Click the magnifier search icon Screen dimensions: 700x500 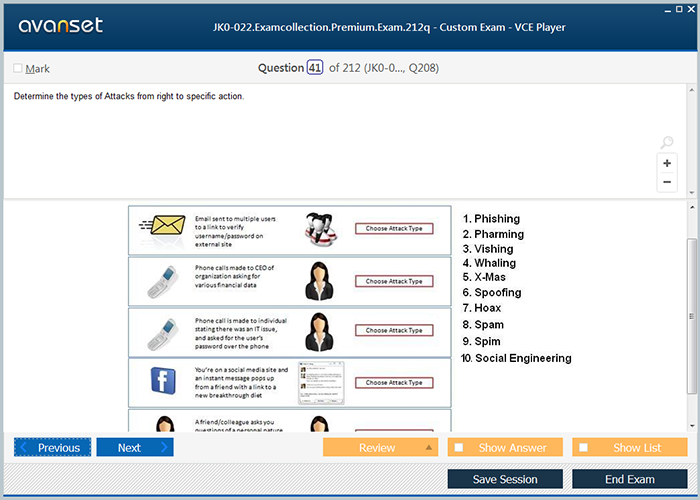click(x=667, y=142)
